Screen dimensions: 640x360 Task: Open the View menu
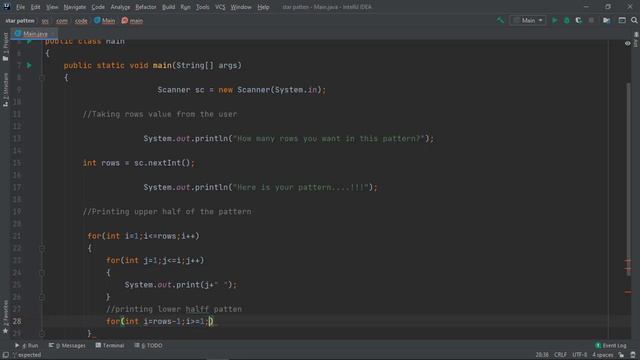52,7
